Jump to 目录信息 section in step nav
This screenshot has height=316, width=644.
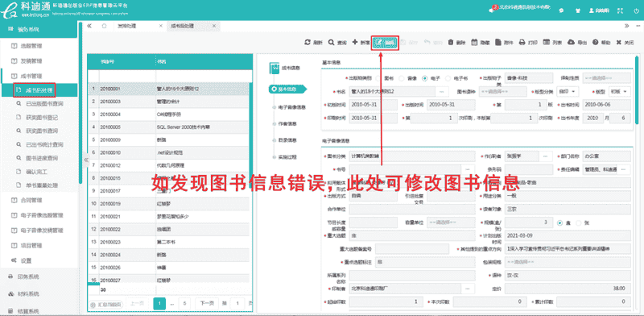(287, 140)
